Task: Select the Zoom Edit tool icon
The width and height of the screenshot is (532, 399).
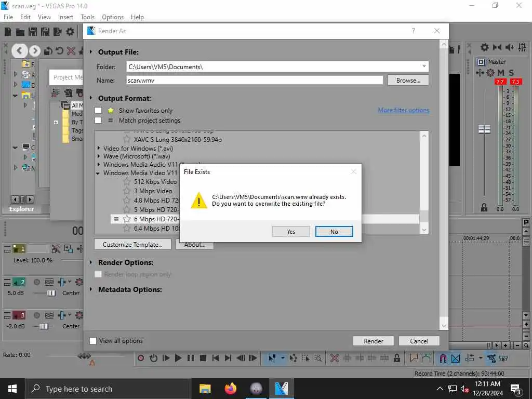Action: click(318, 358)
